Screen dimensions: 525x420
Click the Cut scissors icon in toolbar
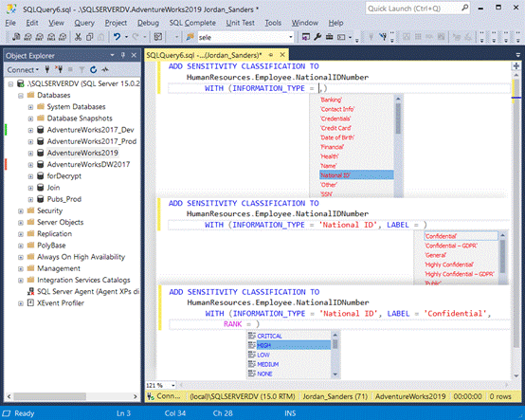pyautogui.click(x=78, y=37)
